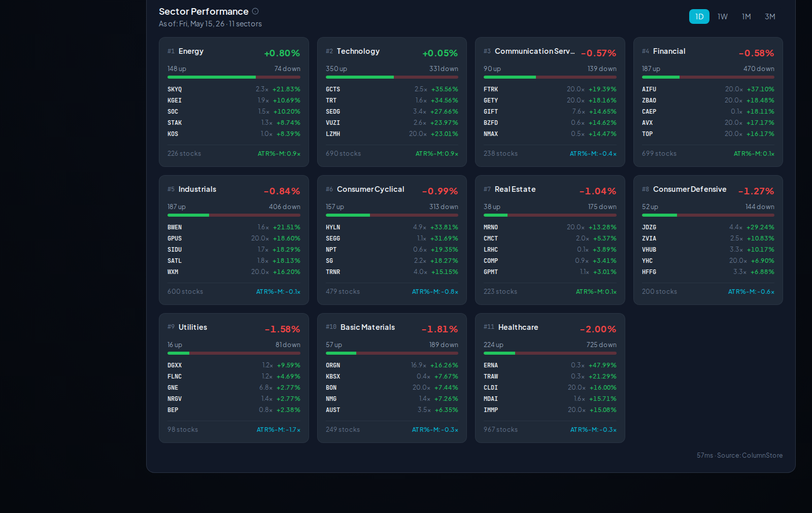This screenshot has width=812, height=513.
Task: Select ticker AUST in Basic Materials
Action: pyautogui.click(x=333, y=410)
